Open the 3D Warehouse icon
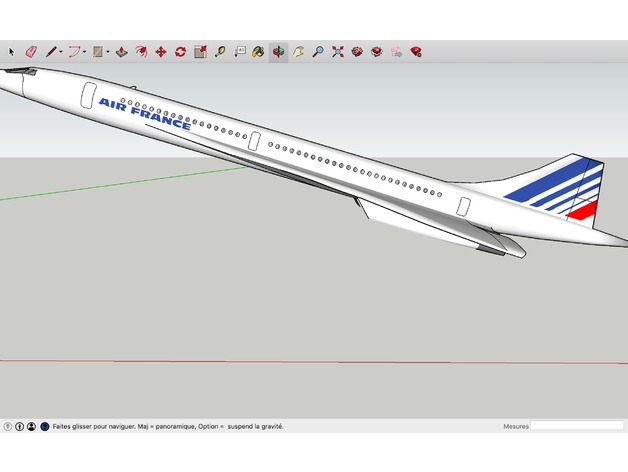 point(357,52)
